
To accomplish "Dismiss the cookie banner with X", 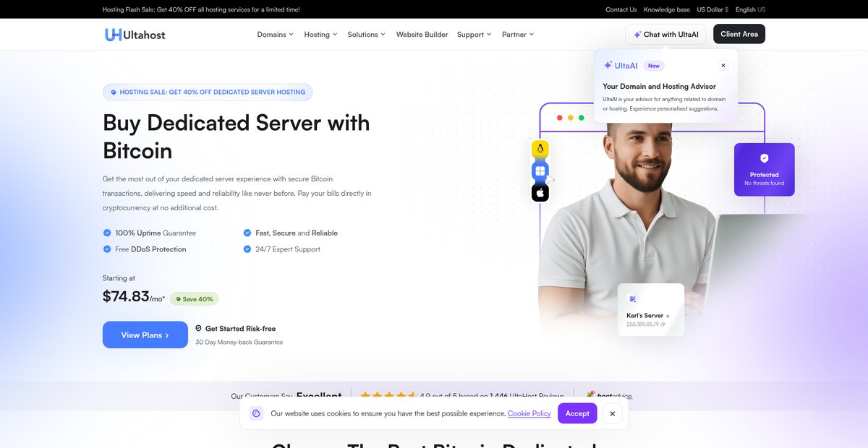I will tap(613, 413).
